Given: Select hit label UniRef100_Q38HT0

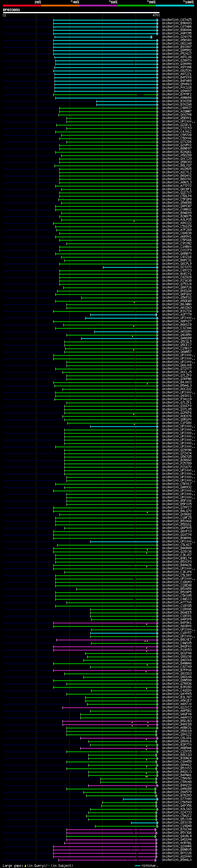Looking at the screenshot, I should 177,60.
